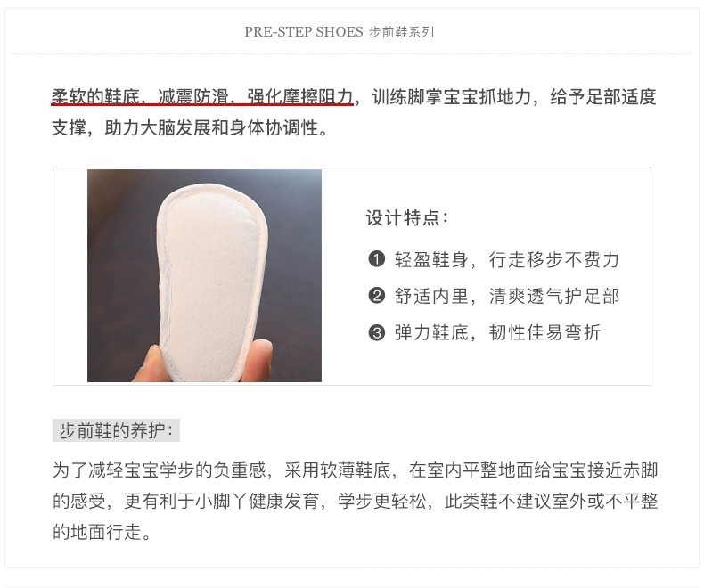Click the 设计特点 heading
704x588 pixels.
(406, 218)
